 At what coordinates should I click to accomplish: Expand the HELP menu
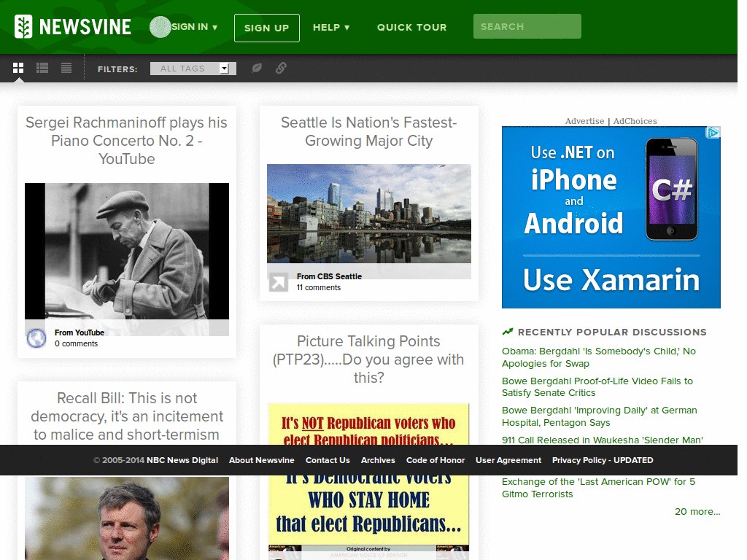pos(331,28)
